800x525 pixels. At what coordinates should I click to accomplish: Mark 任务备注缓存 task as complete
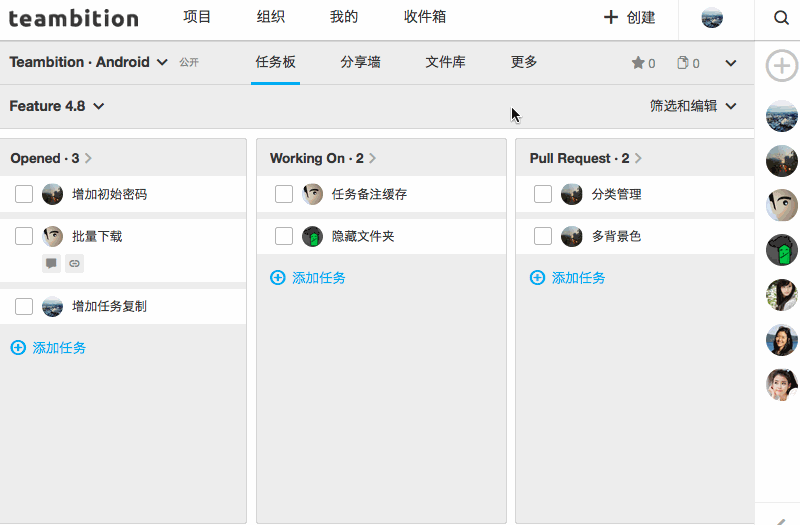point(284,194)
